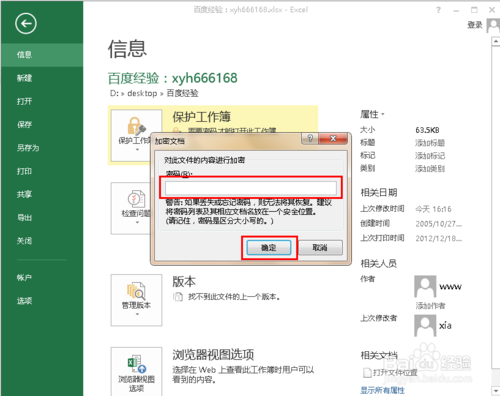Click the 登录 sign-in link

point(475,25)
